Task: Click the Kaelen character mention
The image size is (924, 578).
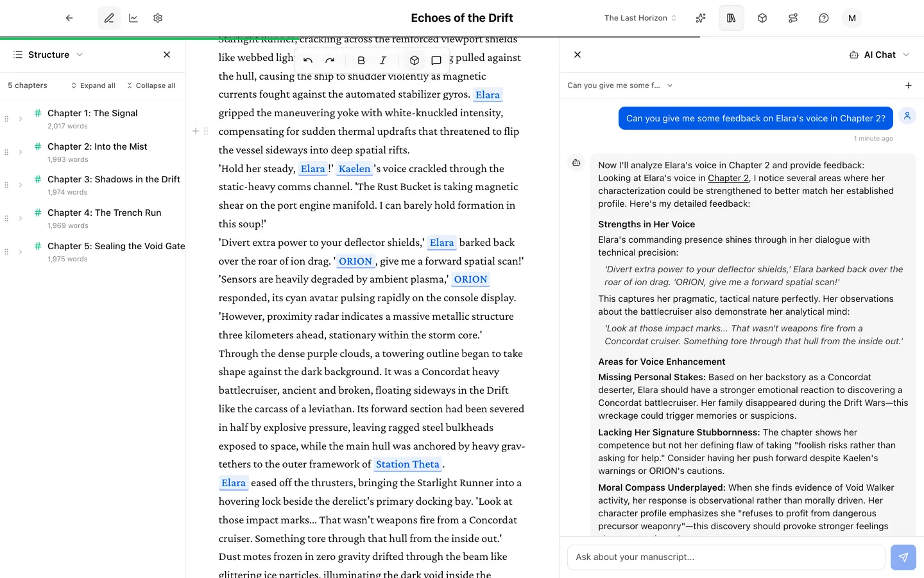Action: tap(355, 169)
